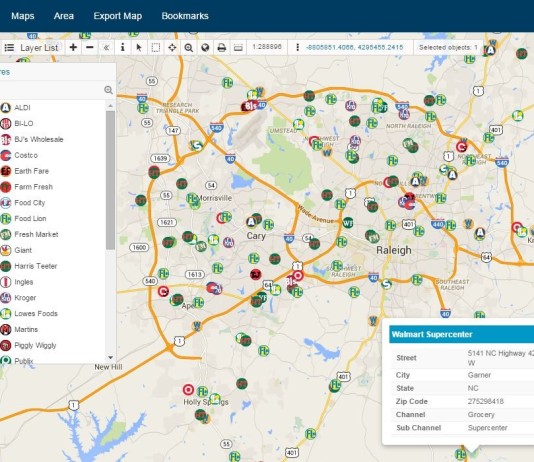Image resolution: width=534 pixels, height=462 pixels.
Task: Open the map scale 1:288896 box
Action: point(267,47)
